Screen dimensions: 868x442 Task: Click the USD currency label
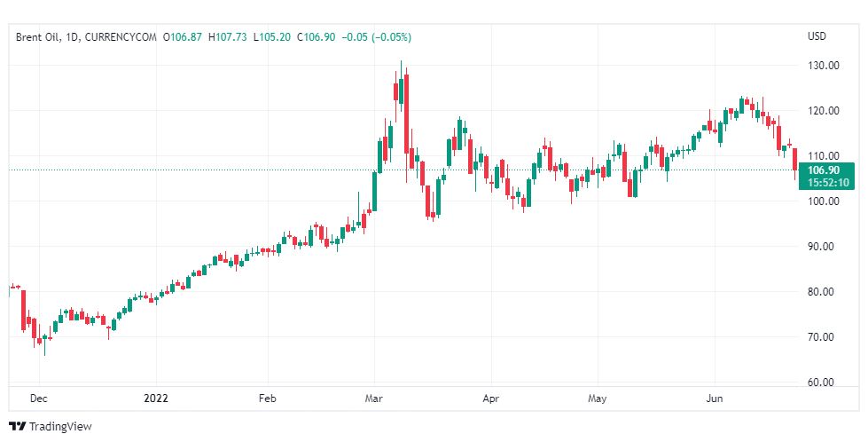click(817, 36)
